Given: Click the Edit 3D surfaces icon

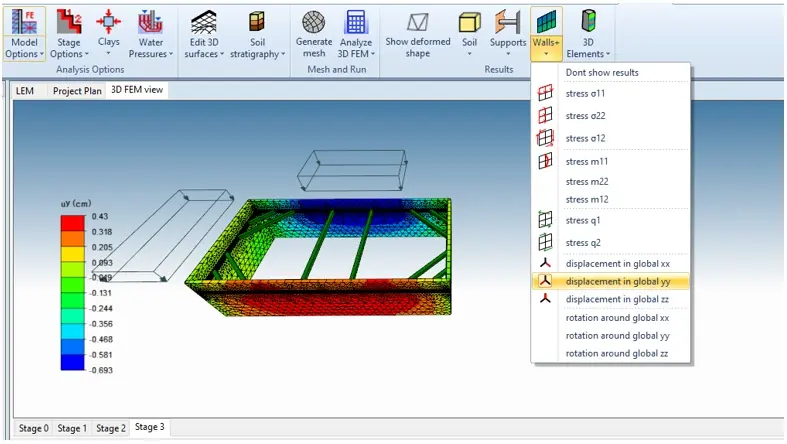Looking at the screenshot, I should click(204, 23).
